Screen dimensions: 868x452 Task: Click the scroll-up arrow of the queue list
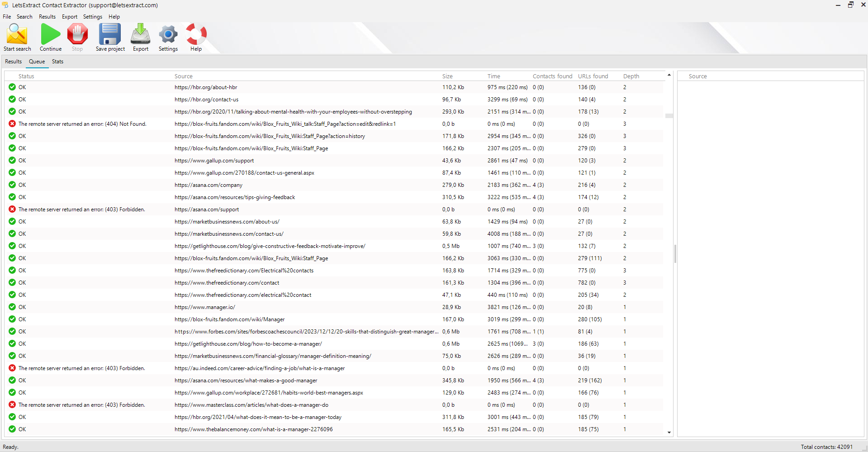tap(669, 75)
